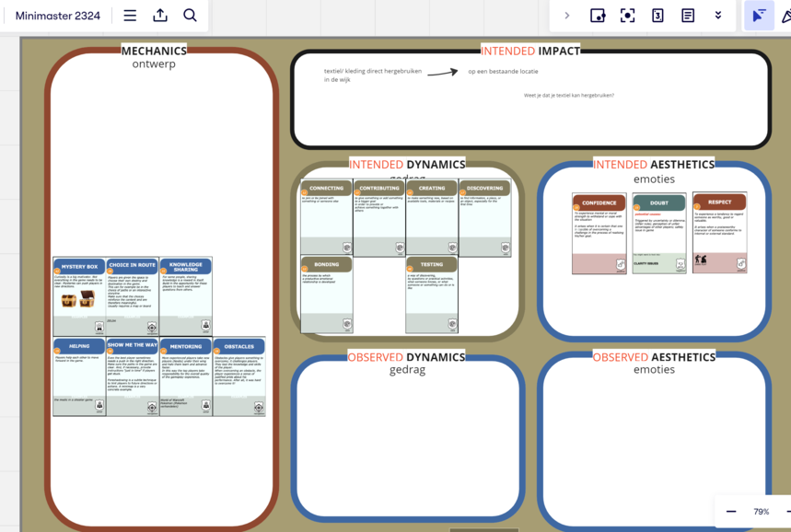Viewport: 791px width, 532px height.
Task: Select the Knowledge Sharing card
Action: click(x=185, y=296)
